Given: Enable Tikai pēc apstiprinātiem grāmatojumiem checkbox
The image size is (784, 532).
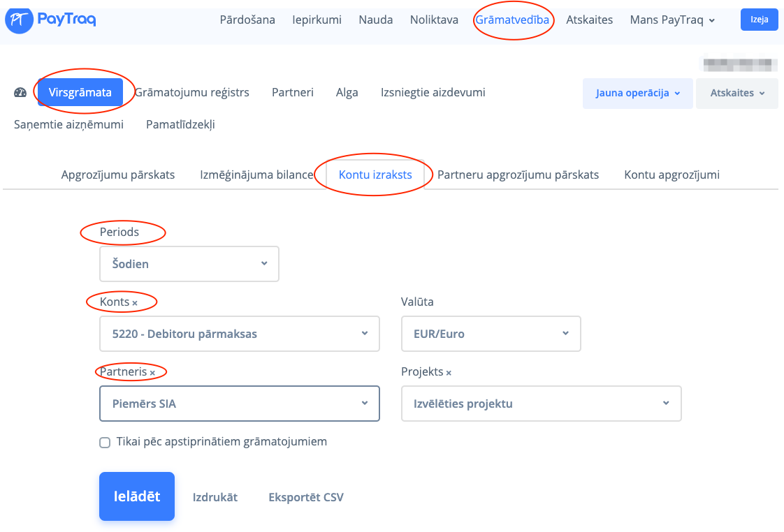Looking at the screenshot, I should pyautogui.click(x=105, y=442).
